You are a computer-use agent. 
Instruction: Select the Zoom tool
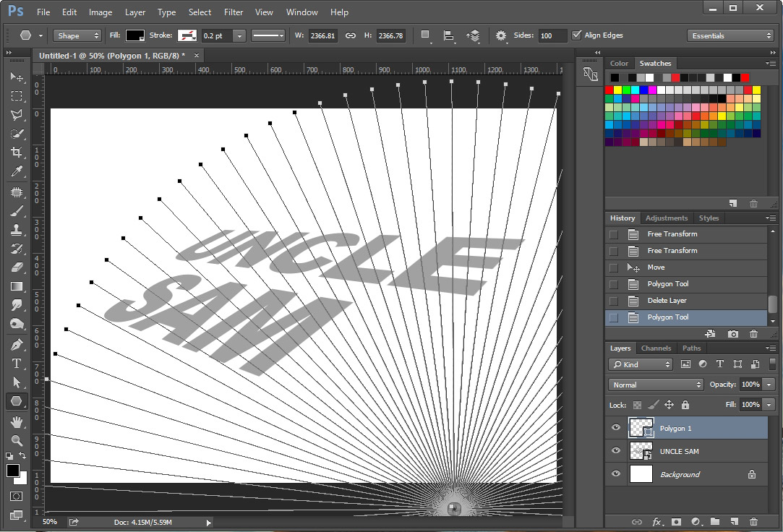click(17, 439)
